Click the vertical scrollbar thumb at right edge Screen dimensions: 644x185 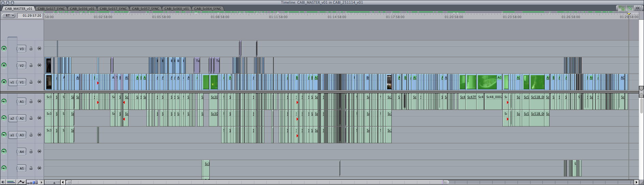coord(641,106)
